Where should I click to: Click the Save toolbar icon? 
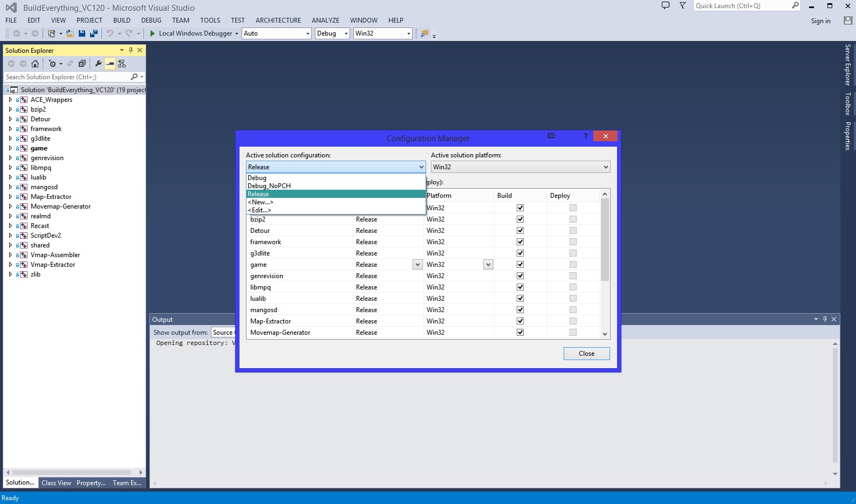pyautogui.click(x=82, y=33)
